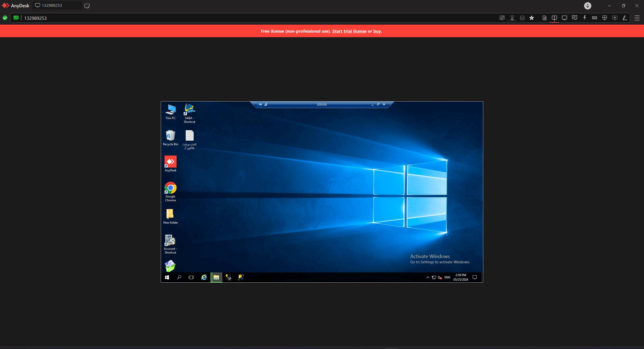
Task: Expand the remote system tray chevron
Action: click(428, 277)
